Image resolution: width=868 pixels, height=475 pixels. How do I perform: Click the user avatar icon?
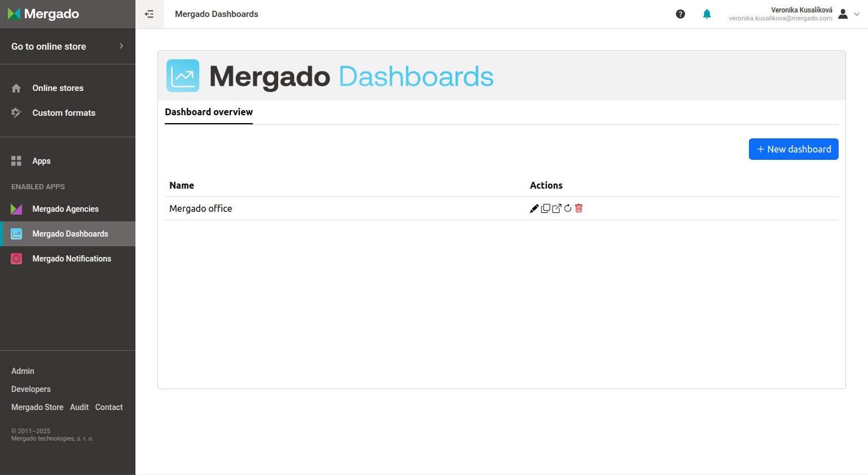click(x=843, y=14)
